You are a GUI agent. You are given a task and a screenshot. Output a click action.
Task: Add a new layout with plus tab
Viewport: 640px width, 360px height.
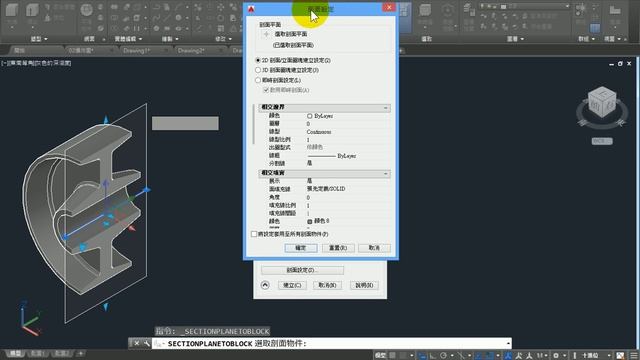click(80, 353)
